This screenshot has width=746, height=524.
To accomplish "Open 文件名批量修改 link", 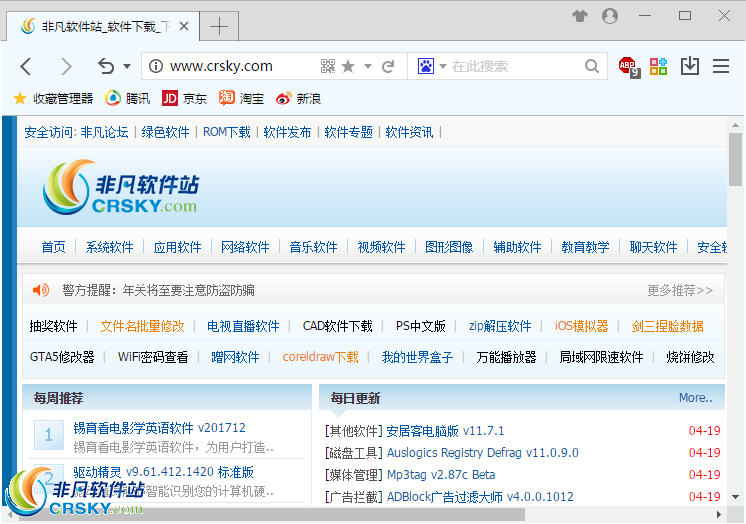I will point(142,326).
